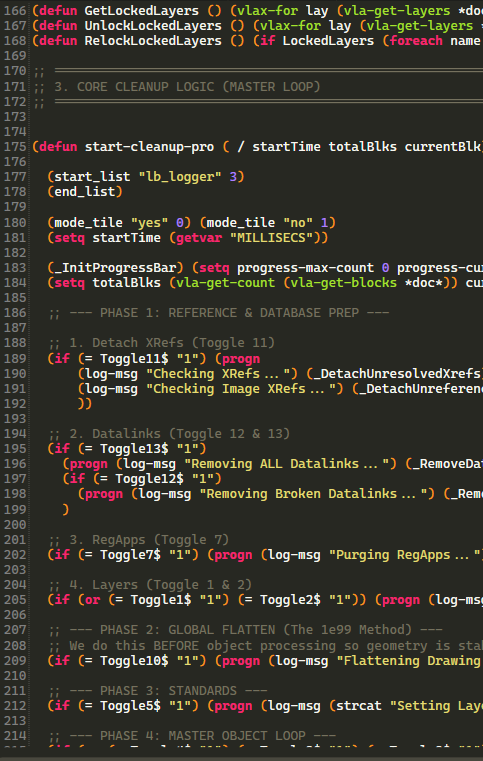Image resolution: width=483 pixels, height=761 pixels.
Task: Click line number 193 in the gutter
Action: [15, 419]
